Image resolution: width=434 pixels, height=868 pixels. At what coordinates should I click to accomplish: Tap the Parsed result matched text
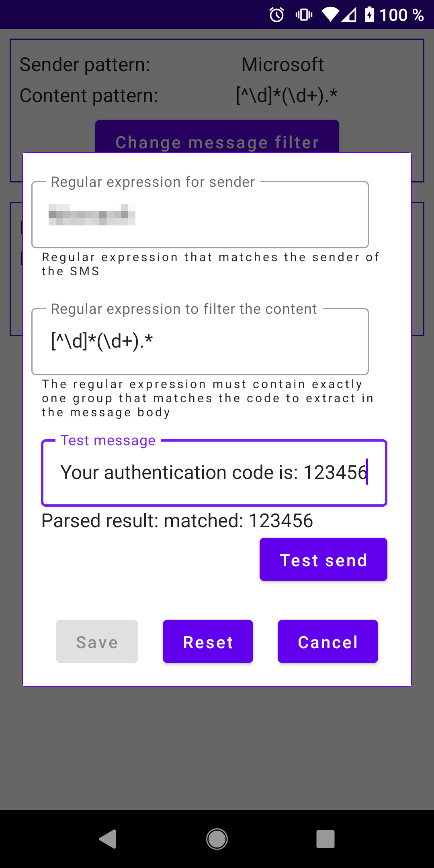(x=177, y=521)
